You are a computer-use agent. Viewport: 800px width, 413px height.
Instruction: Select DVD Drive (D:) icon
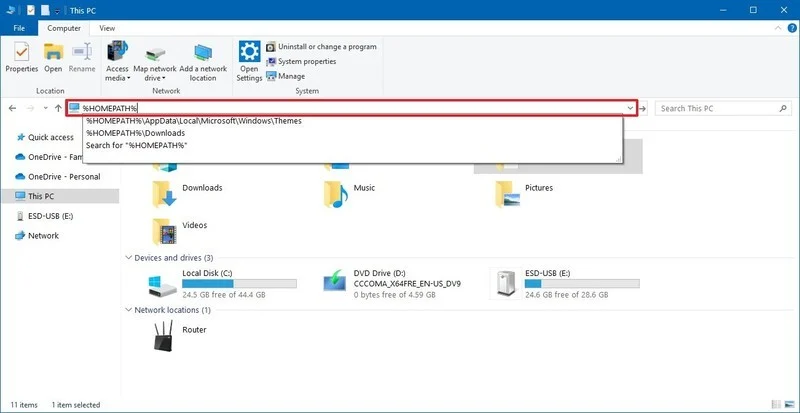[335, 282]
